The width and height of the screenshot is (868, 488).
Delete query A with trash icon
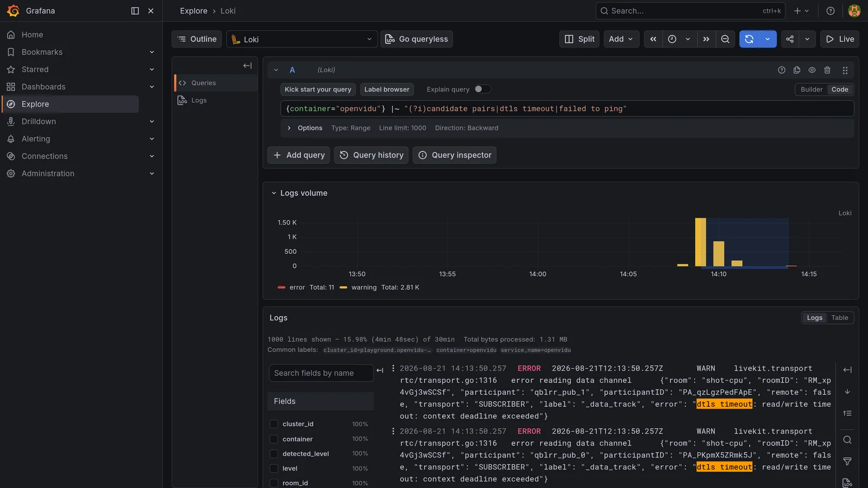pos(827,70)
